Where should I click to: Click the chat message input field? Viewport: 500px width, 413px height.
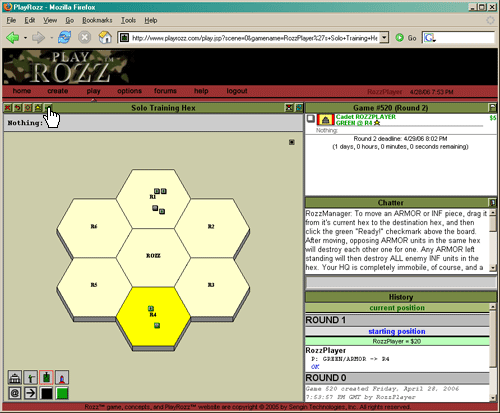[401, 282]
